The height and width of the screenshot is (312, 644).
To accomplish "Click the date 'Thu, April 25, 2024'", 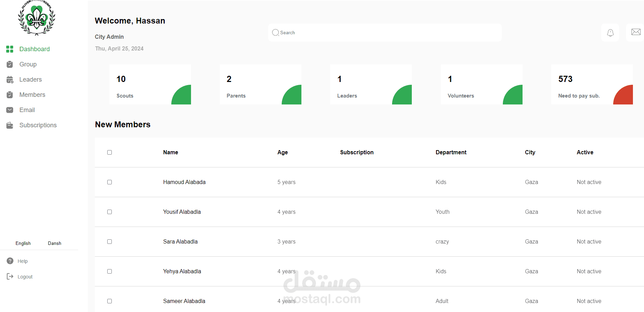I will tap(119, 49).
